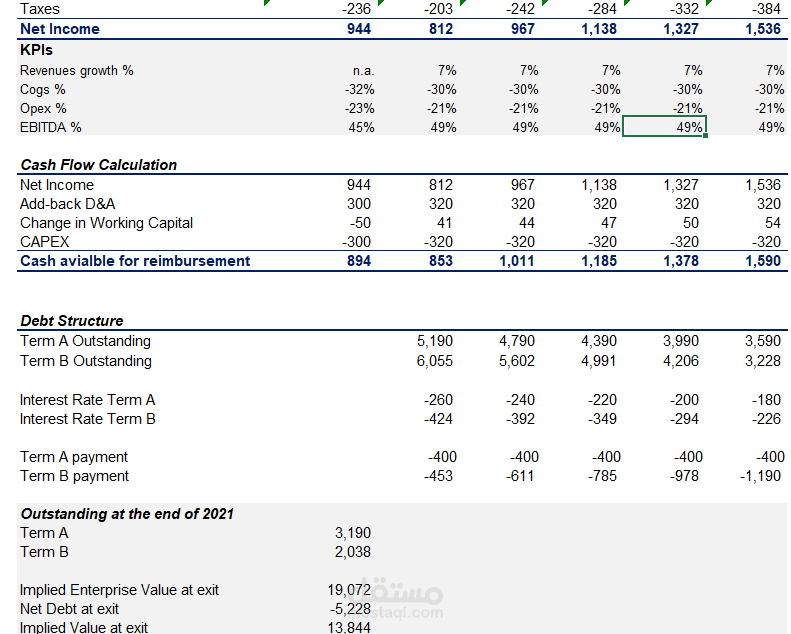Select the cash available value 1,011
Screen dimensions: 791x634
tap(517, 261)
